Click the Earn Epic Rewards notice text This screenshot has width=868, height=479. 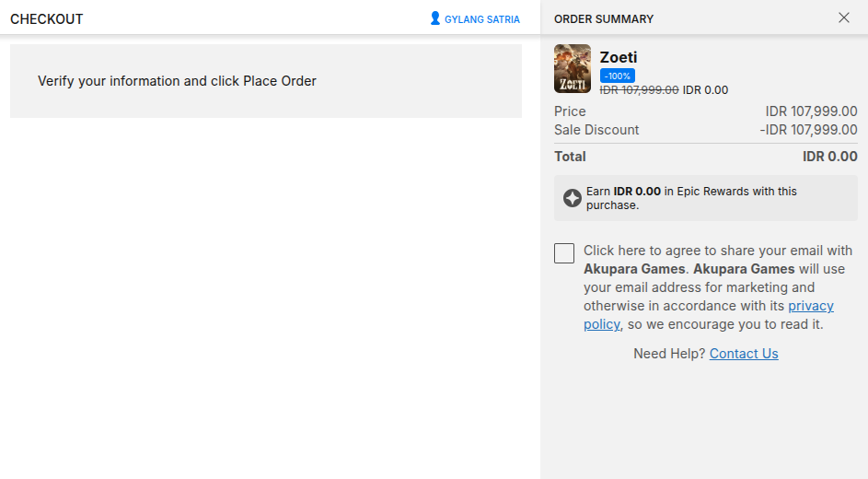(690, 198)
